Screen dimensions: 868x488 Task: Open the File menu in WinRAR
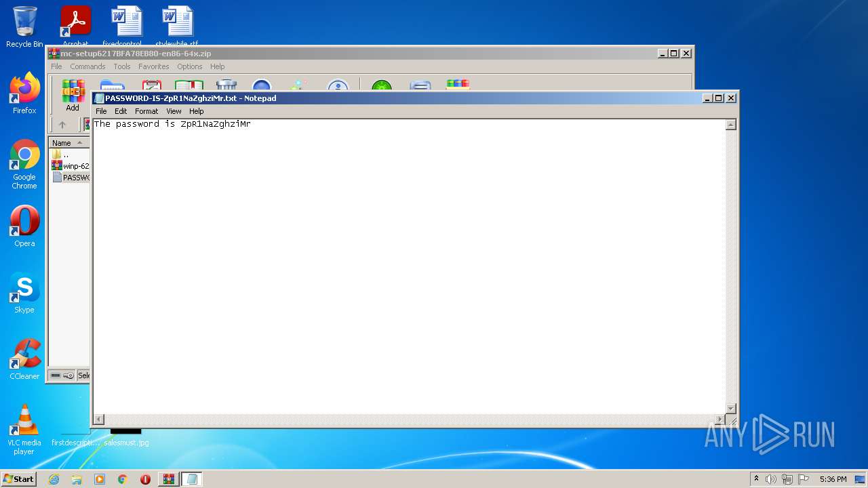point(56,66)
